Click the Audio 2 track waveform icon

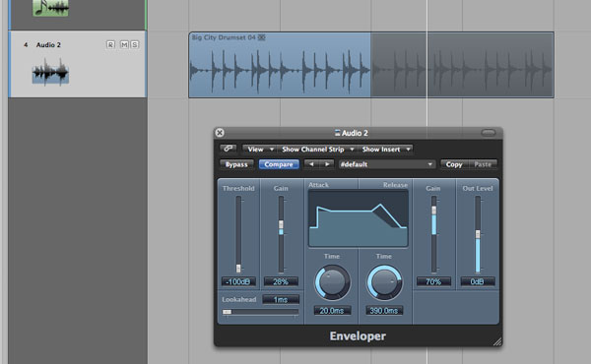(x=50, y=72)
